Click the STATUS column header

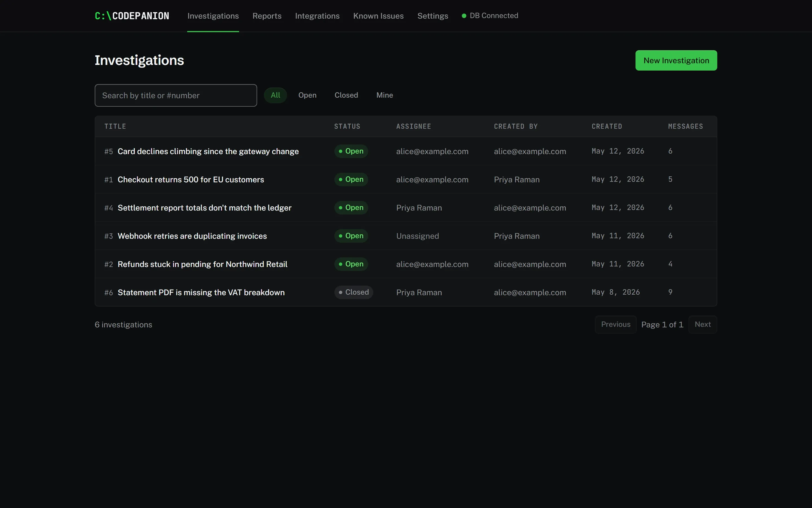pos(347,126)
